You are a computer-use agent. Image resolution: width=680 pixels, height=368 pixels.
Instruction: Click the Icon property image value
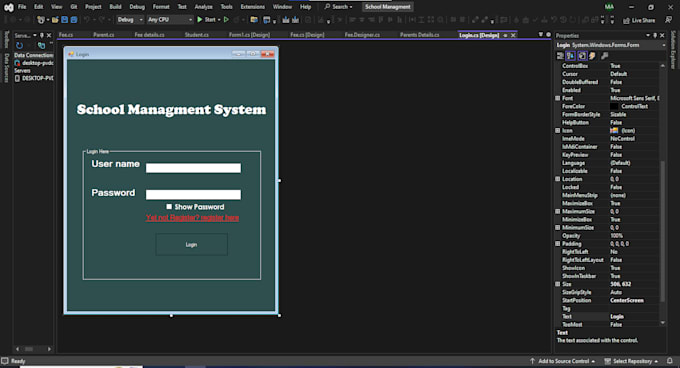pyautogui.click(x=614, y=130)
